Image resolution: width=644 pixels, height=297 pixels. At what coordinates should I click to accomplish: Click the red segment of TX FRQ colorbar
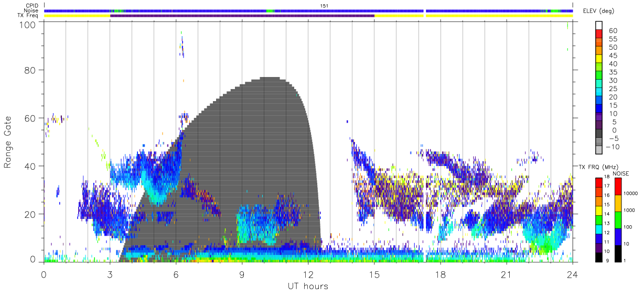(598, 182)
